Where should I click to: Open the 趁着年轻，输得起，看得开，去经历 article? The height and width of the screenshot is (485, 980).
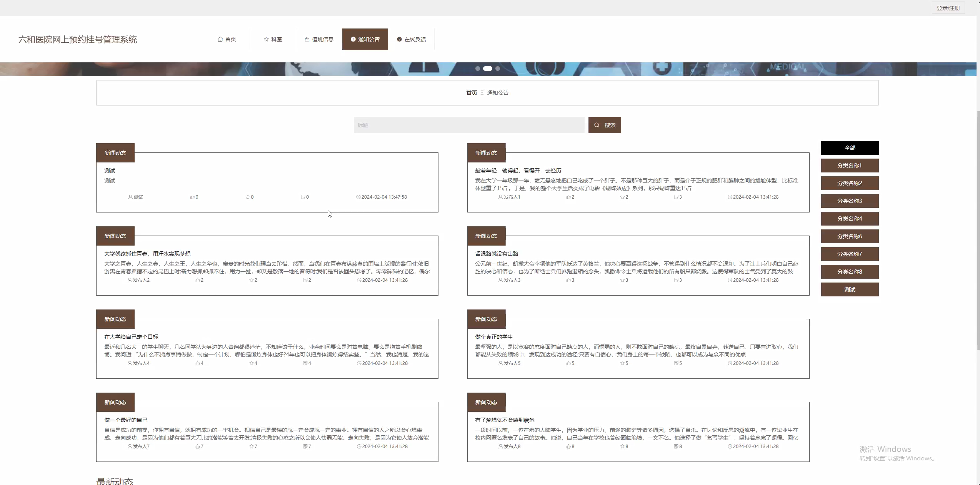(x=518, y=171)
